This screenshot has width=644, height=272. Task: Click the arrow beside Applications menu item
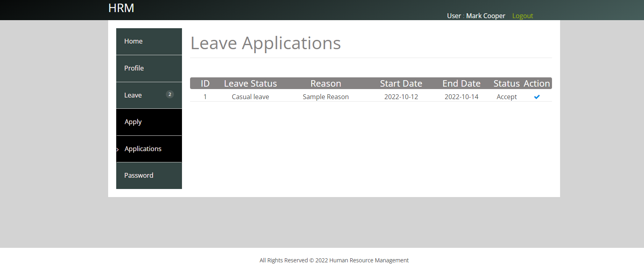(x=118, y=149)
